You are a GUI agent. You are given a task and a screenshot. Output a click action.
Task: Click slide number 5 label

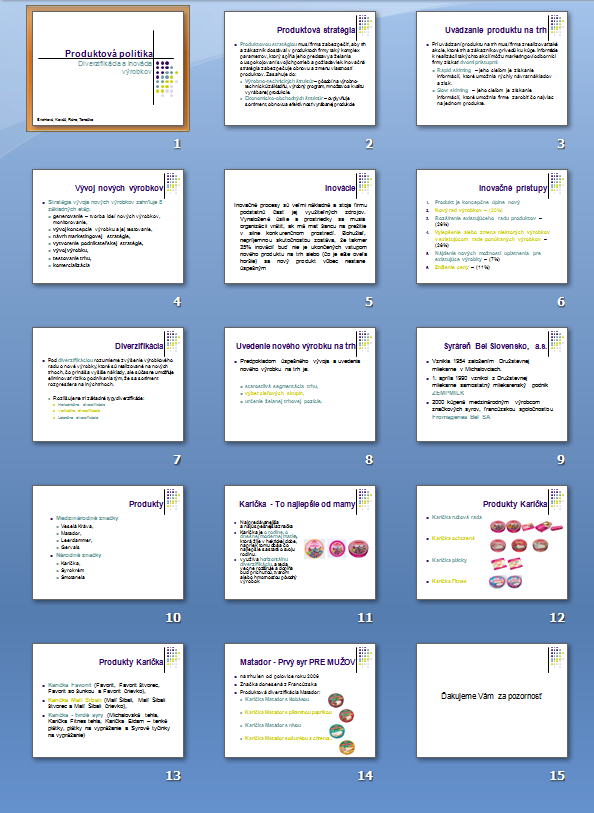(369, 302)
